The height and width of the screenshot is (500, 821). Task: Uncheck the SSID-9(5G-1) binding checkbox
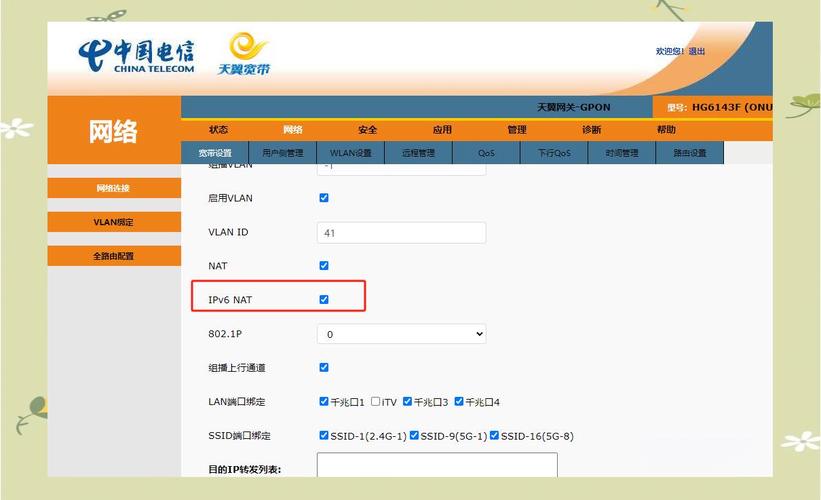pos(413,435)
